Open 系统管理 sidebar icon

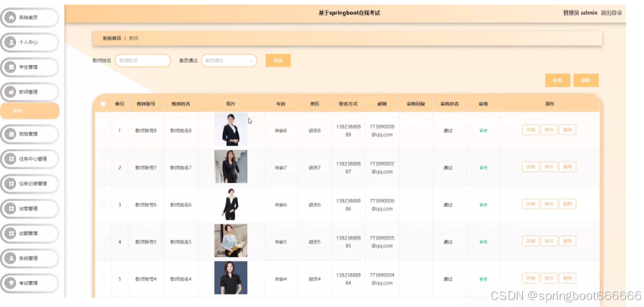click(10, 259)
